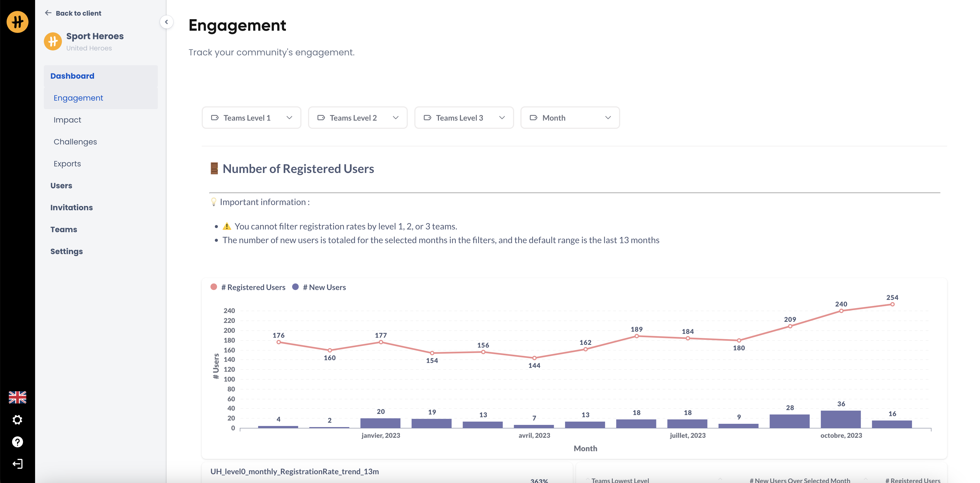Click the octobre 2023 bar showing 36 new users

click(x=841, y=419)
